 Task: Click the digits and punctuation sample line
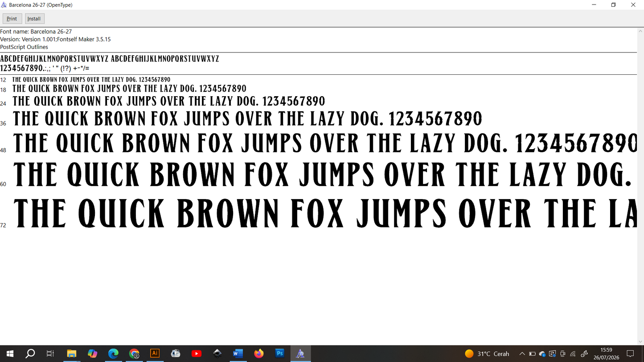tap(45, 69)
